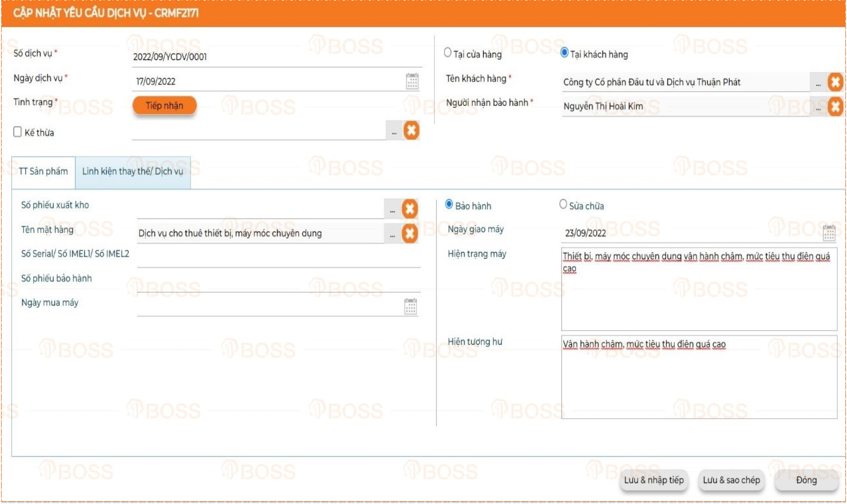The image size is (847, 504).
Task: Open the calendar for Ngày mua máy
Action: click(x=411, y=305)
